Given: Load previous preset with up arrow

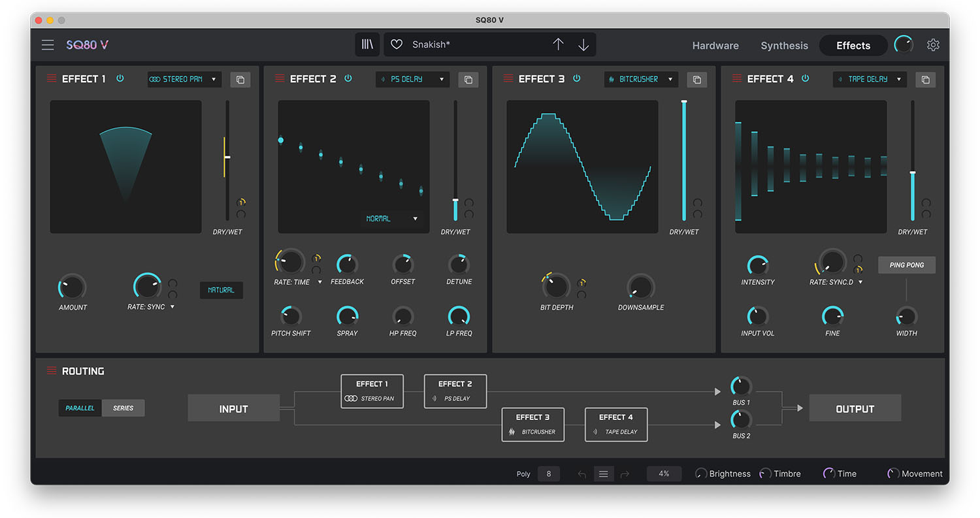Looking at the screenshot, I should pyautogui.click(x=558, y=44).
